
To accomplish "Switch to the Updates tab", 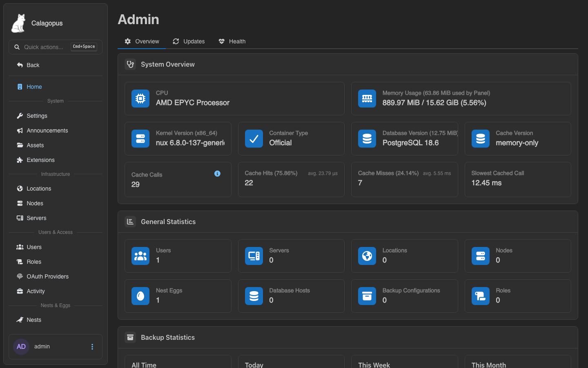I will coord(189,41).
